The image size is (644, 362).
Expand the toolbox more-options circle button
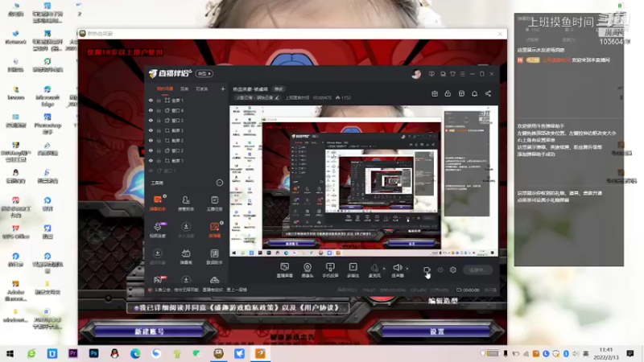coord(220,183)
